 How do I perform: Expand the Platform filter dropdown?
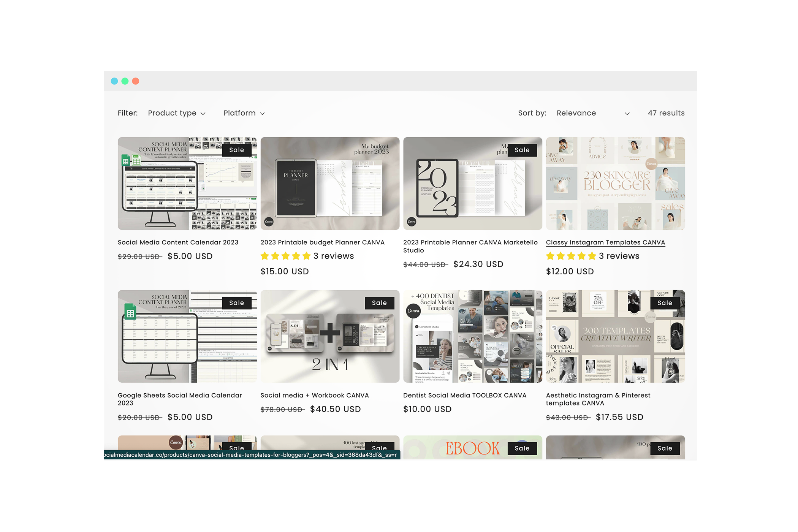coord(244,113)
